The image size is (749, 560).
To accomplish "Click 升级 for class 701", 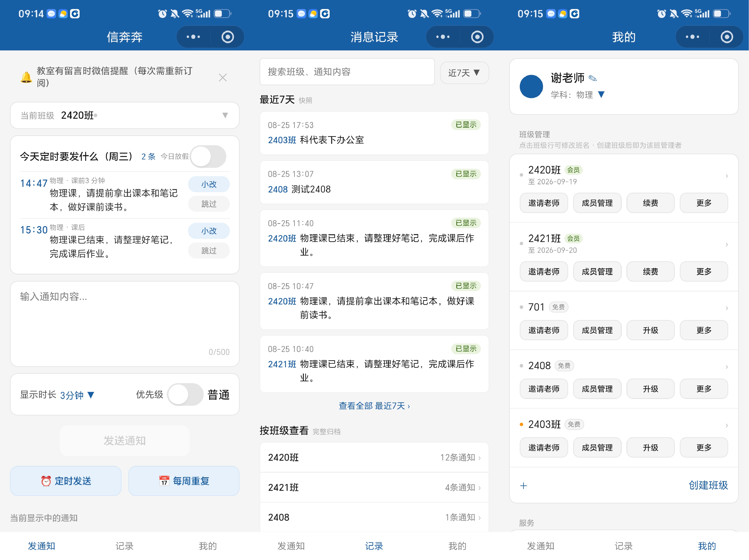I will click(x=650, y=330).
